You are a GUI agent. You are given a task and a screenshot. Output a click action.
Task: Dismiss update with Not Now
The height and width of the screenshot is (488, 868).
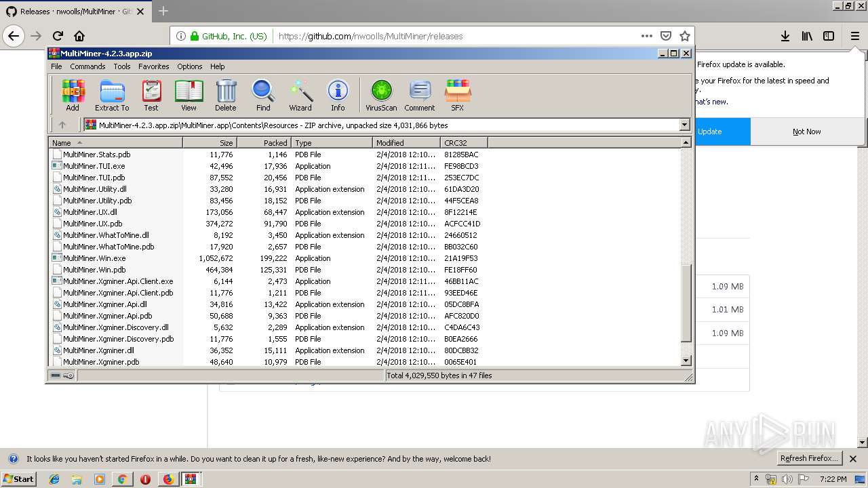pos(807,131)
